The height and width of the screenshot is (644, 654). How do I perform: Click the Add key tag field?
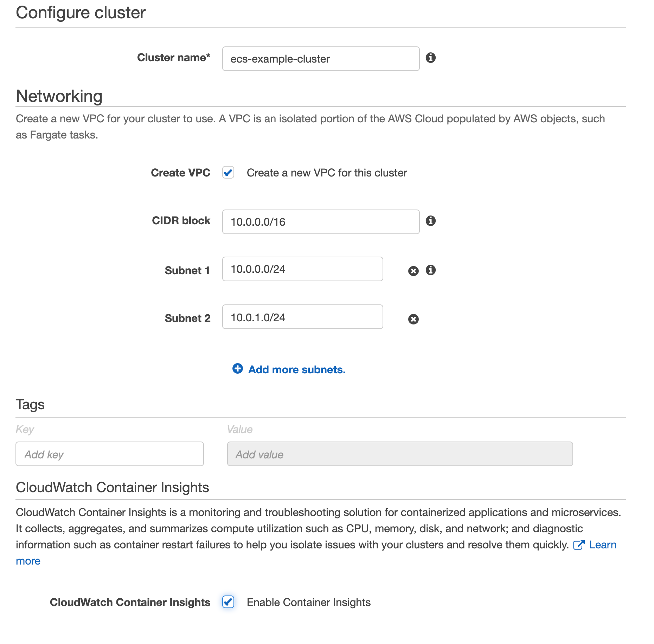[110, 454]
